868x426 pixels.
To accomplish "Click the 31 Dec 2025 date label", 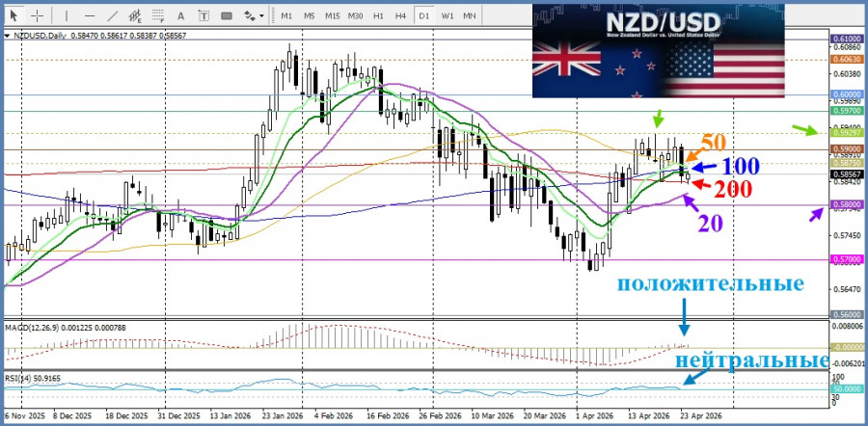I will 178,415.
